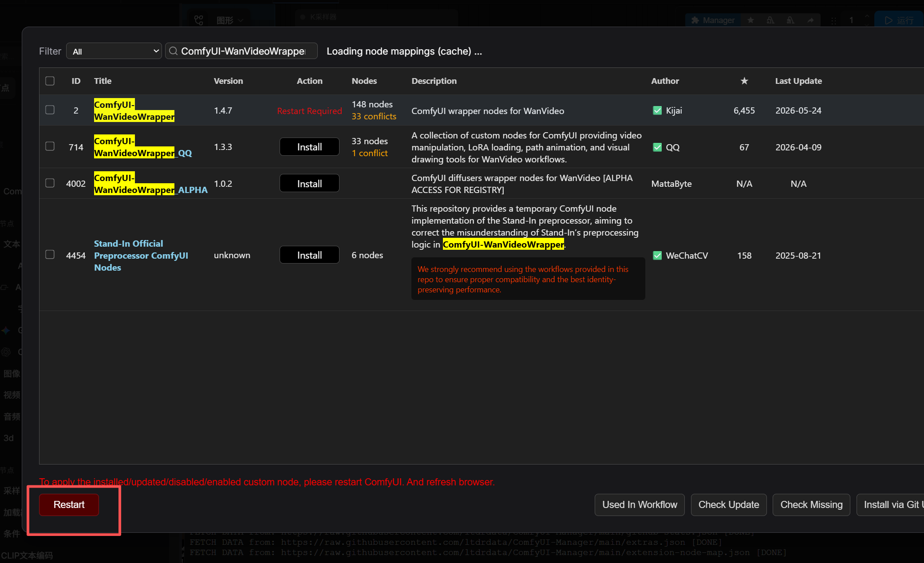This screenshot has width=924, height=563.
Task: Open the ComfyUI-WanVideoWrapper title link (ID 2)
Action: click(x=134, y=110)
